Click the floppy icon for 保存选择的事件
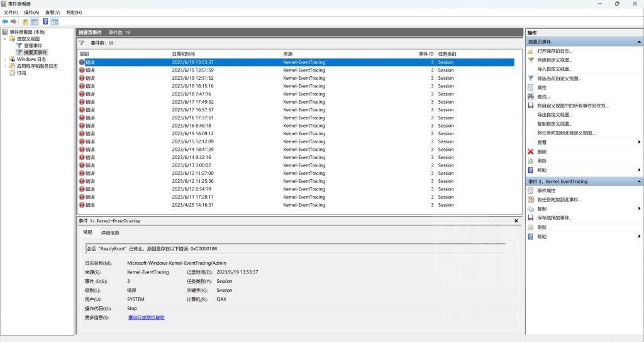Screen dimensions: 644x342 530,218
